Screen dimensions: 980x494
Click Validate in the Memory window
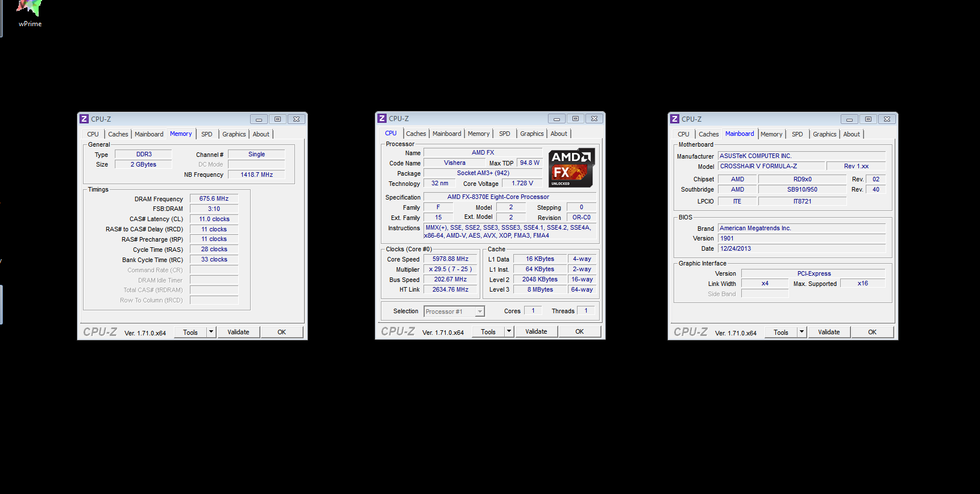click(x=238, y=332)
